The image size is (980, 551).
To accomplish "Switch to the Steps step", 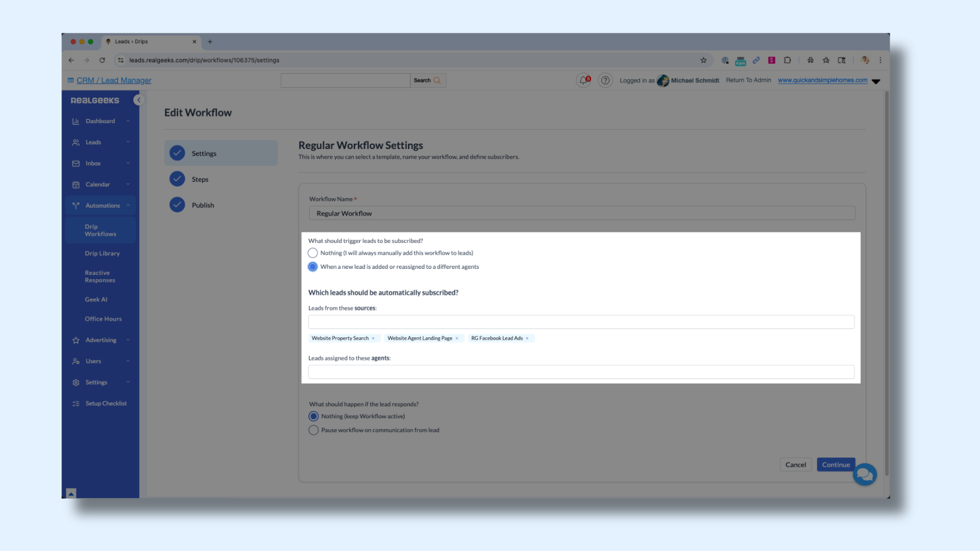I will click(200, 179).
